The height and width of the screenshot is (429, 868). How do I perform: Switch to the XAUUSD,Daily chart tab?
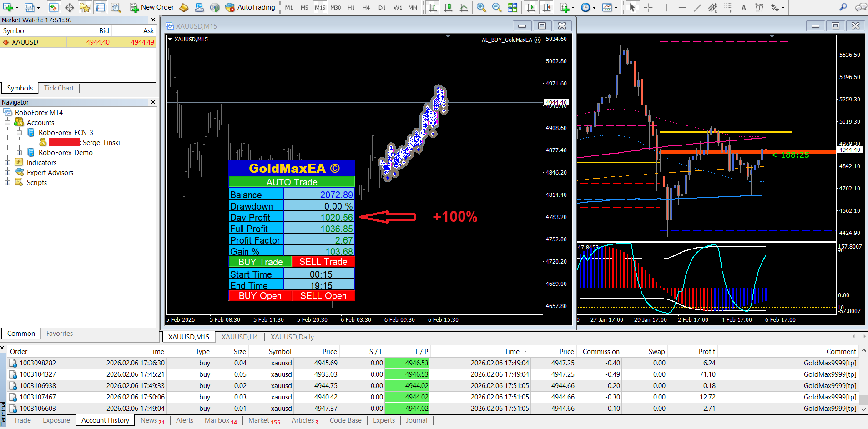(293, 337)
